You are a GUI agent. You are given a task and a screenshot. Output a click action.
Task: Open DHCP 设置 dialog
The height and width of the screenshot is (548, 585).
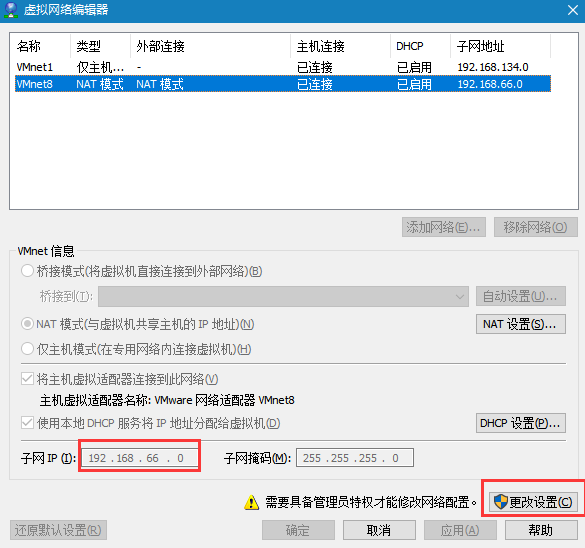pyautogui.click(x=520, y=423)
